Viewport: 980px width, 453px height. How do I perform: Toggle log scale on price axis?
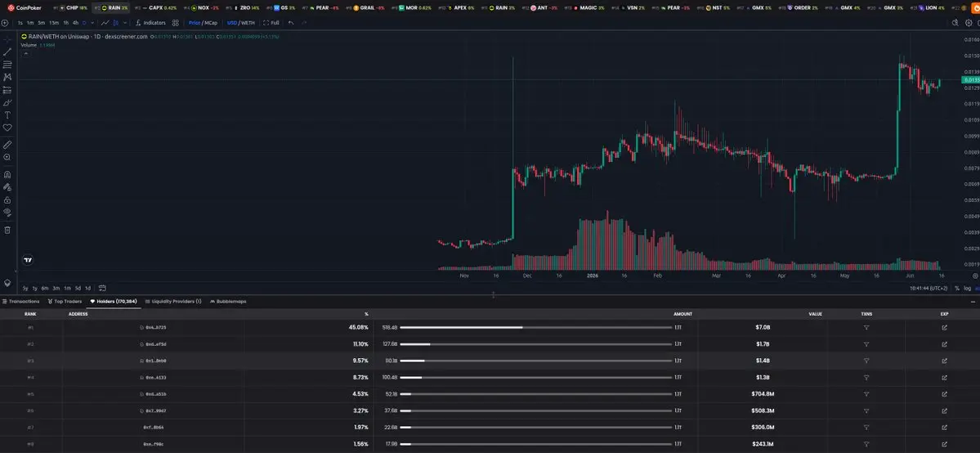pyautogui.click(x=968, y=288)
